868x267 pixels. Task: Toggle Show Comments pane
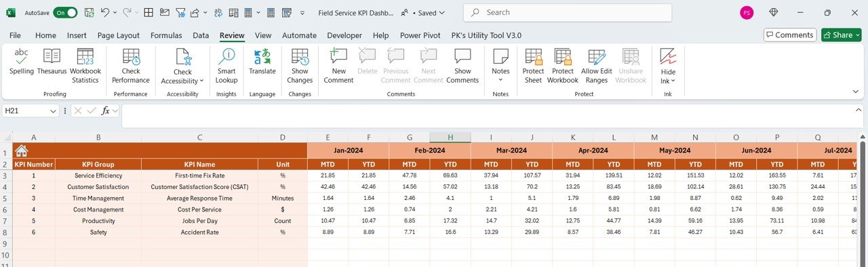[x=462, y=66]
